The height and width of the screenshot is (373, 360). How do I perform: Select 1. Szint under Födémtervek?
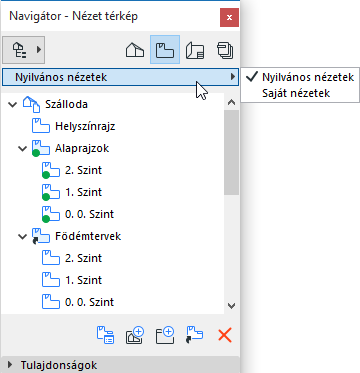tap(83, 280)
